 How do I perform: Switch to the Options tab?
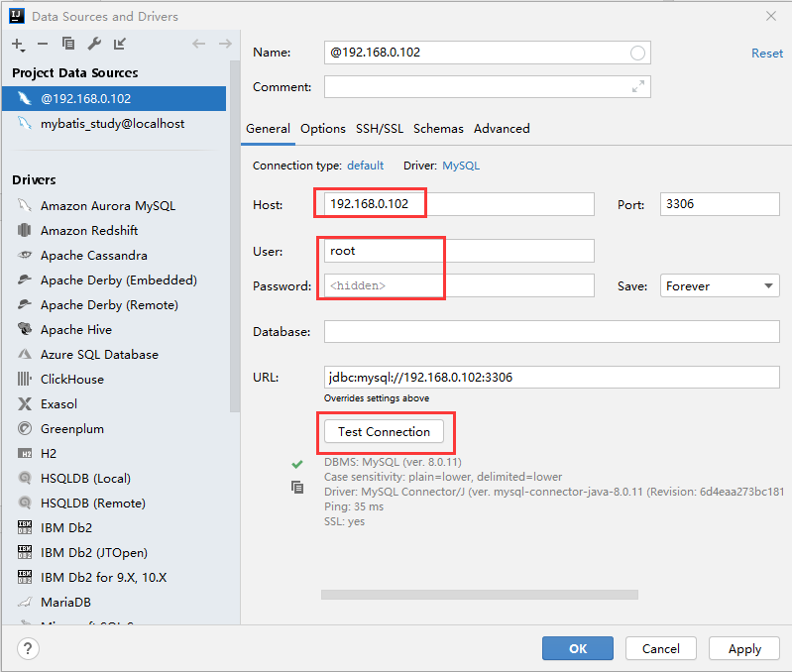click(x=323, y=129)
